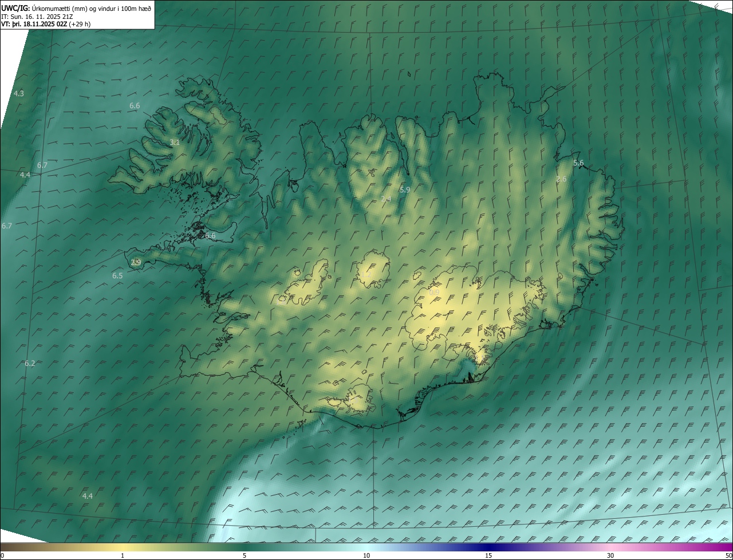Click the '2.9' value on the Snæfellsnes peninsula
733x560 pixels.
[136, 263]
